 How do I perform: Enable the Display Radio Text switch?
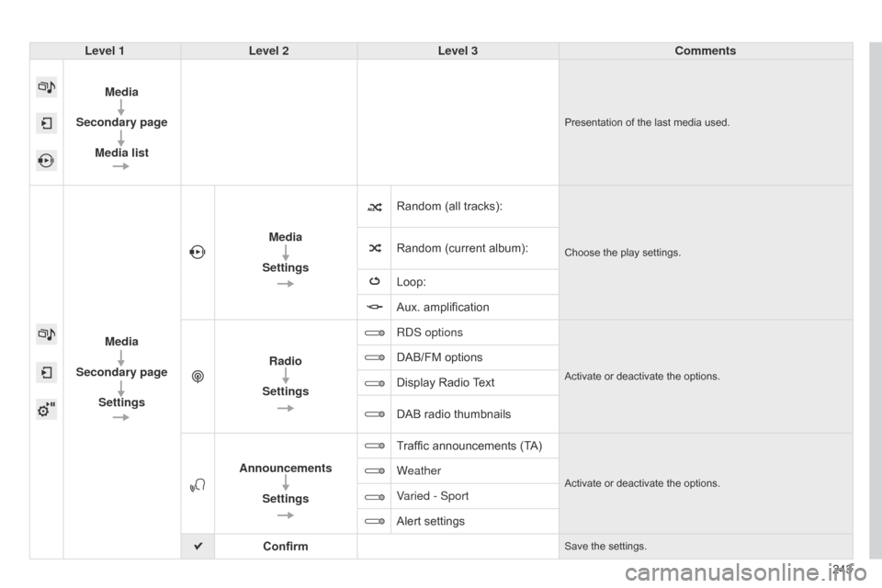[374, 382]
